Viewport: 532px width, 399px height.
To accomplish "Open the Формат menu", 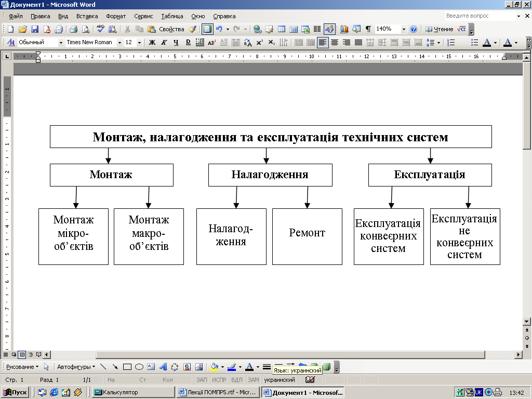I will point(116,16).
